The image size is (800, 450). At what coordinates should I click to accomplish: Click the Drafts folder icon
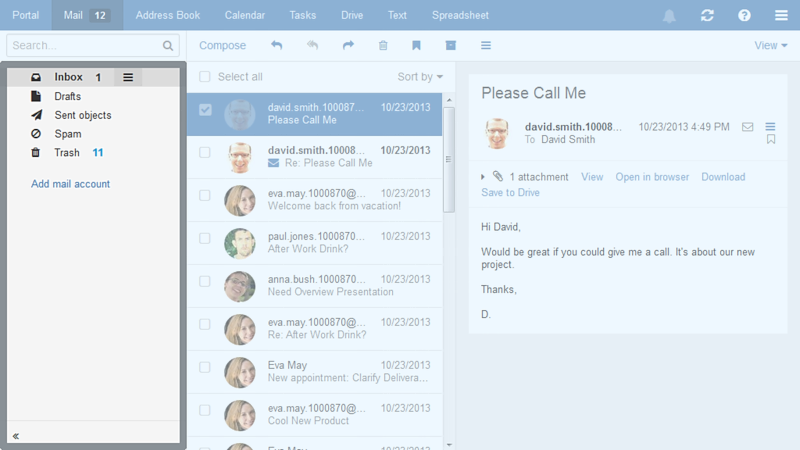click(x=36, y=96)
